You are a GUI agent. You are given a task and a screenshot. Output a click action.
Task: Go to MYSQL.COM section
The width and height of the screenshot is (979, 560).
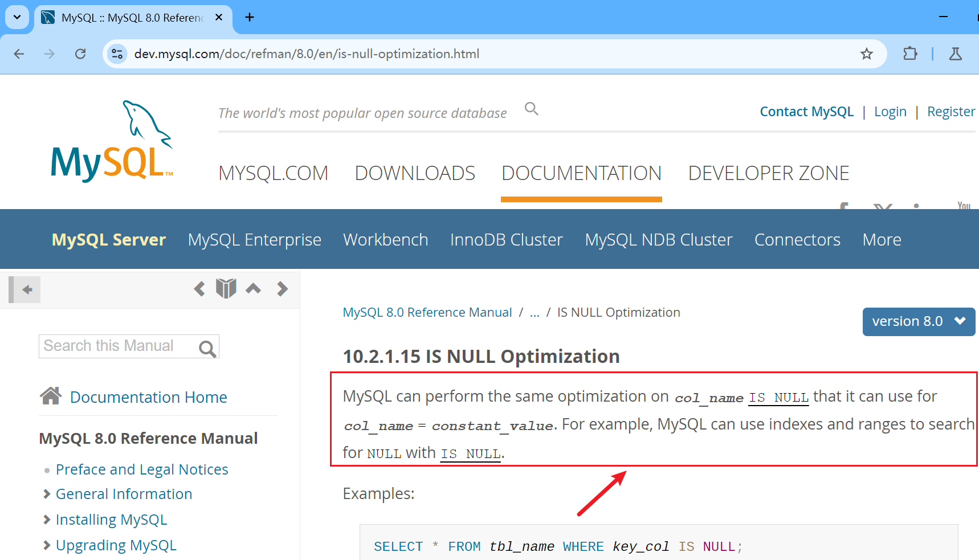274,173
